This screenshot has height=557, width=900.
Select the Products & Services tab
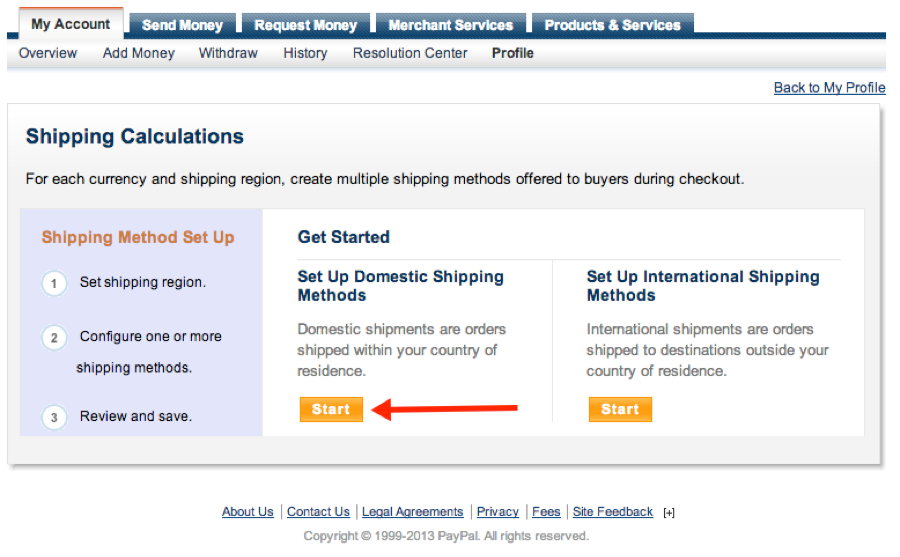tap(612, 25)
